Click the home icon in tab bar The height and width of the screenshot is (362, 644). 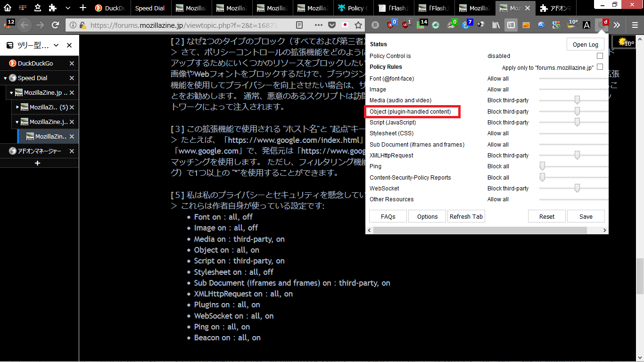coord(8,8)
